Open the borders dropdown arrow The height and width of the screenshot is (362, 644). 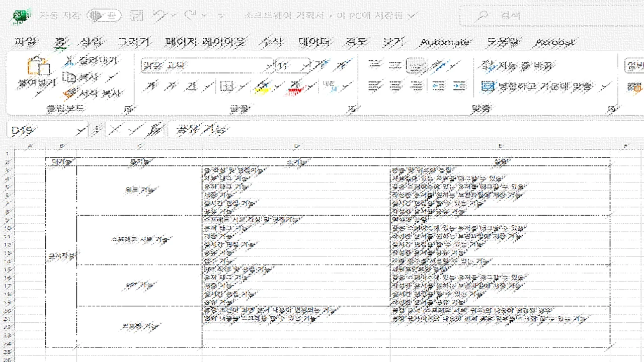pos(243,86)
